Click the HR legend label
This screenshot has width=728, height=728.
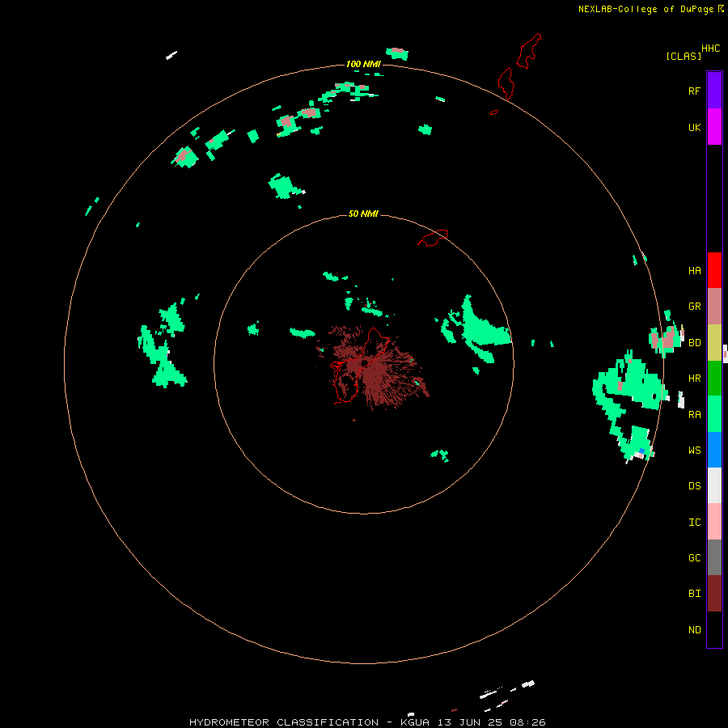[x=694, y=379]
